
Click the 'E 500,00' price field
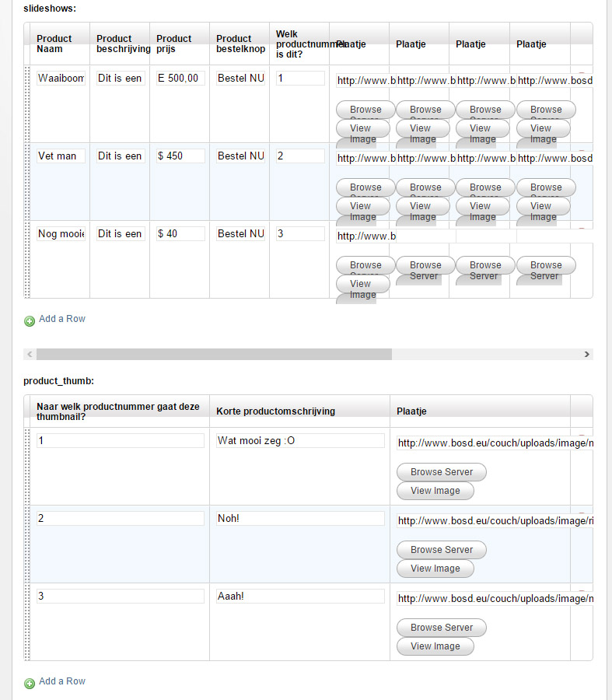tap(180, 78)
